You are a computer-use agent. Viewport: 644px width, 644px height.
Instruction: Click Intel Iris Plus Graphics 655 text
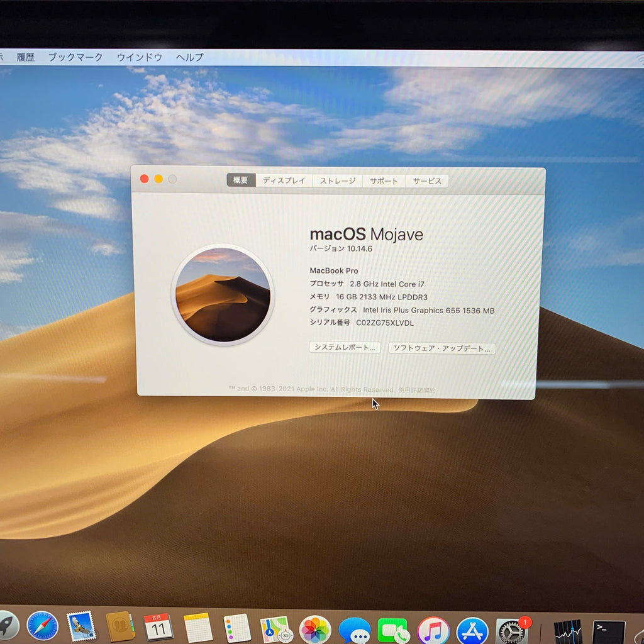click(x=411, y=311)
